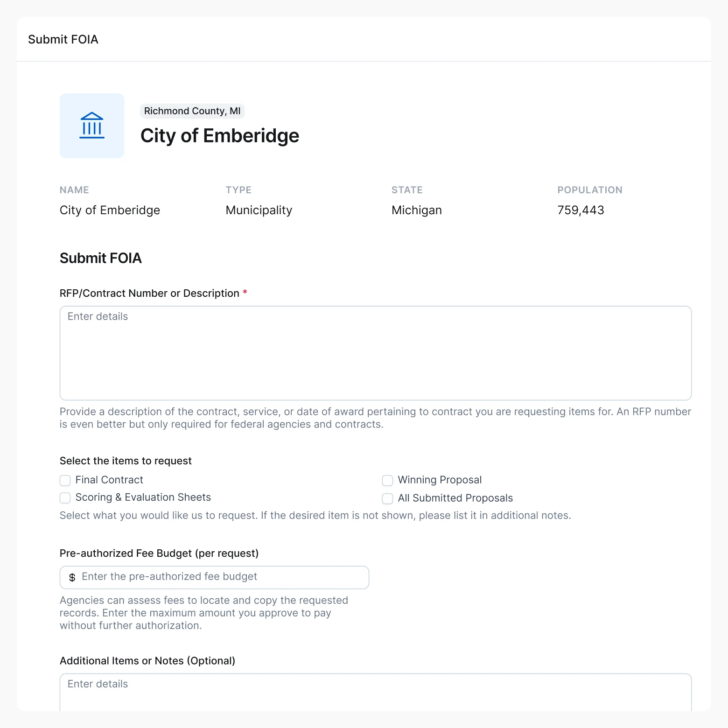Click the required asterisk next to RFP description
The height and width of the screenshot is (728, 728).
tap(245, 293)
